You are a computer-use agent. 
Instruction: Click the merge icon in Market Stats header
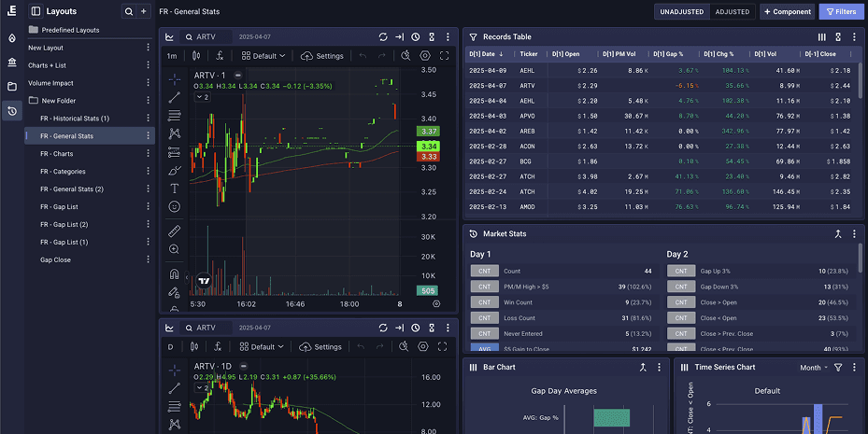click(x=838, y=234)
